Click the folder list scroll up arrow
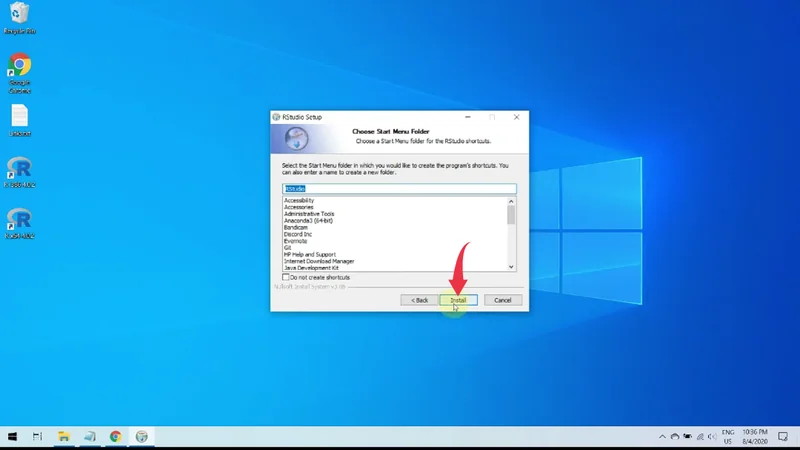The image size is (800, 450). point(511,201)
